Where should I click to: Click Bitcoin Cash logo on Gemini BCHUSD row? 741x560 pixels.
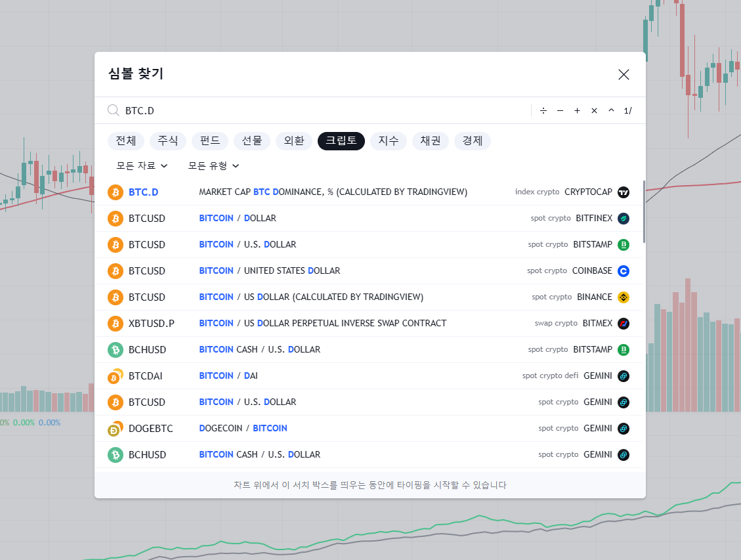coord(116,455)
